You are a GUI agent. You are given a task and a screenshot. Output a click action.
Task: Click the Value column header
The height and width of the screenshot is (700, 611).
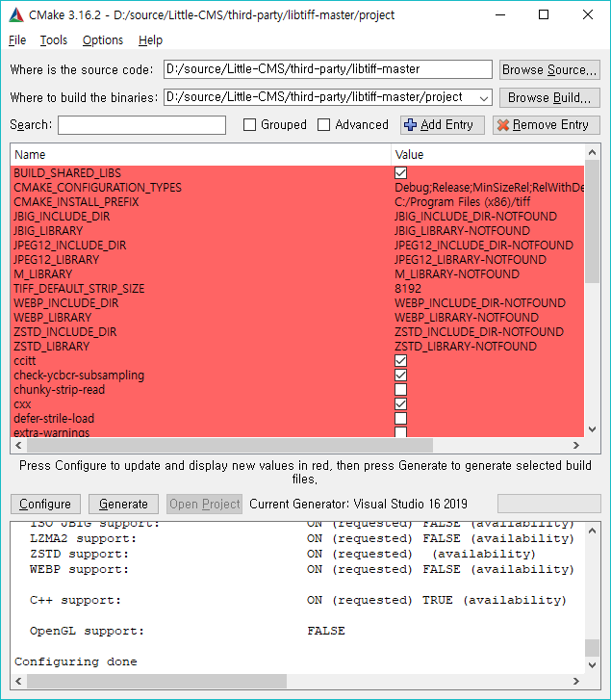pyautogui.click(x=488, y=154)
